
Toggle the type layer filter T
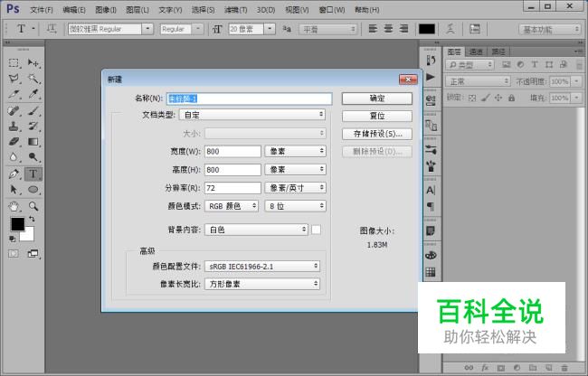coord(535,65)
